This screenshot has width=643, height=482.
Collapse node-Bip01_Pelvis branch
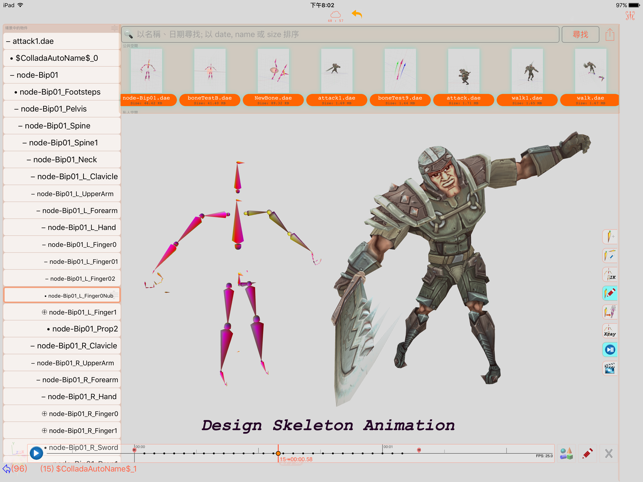(16, 109)
